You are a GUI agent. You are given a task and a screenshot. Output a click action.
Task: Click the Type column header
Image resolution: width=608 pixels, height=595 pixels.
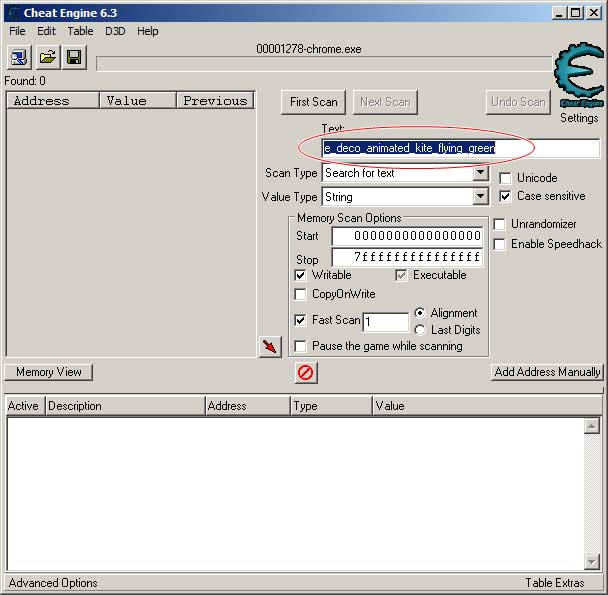point(331,406)
